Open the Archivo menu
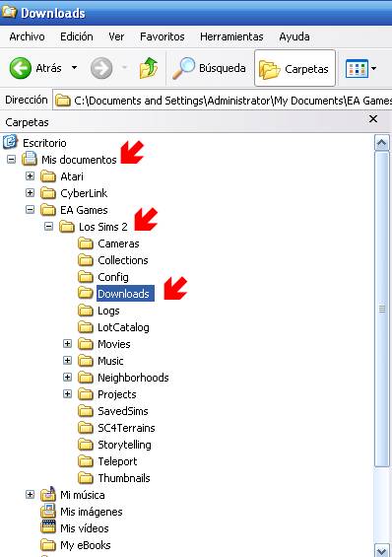Viewport: 392px width, 557px height. tap(27, 36)
